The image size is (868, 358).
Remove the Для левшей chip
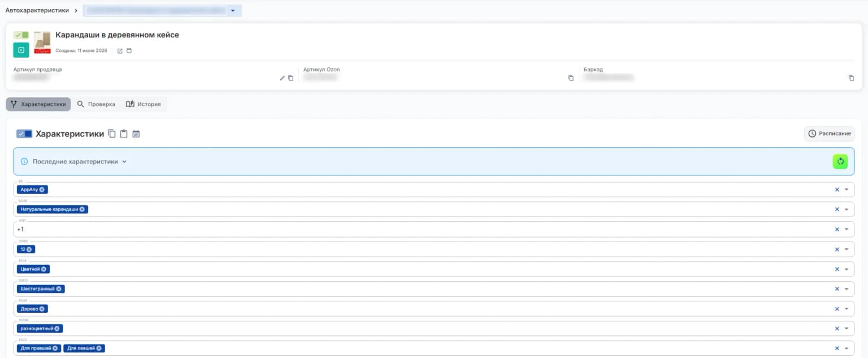point(99,348)
